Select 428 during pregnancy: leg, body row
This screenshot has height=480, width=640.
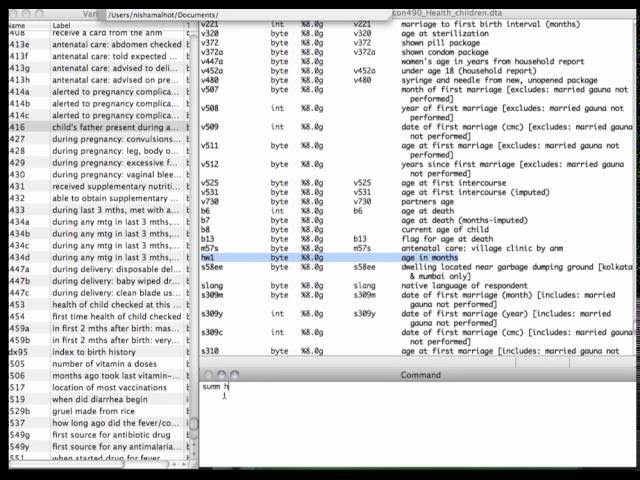click(x=99, y=151)
